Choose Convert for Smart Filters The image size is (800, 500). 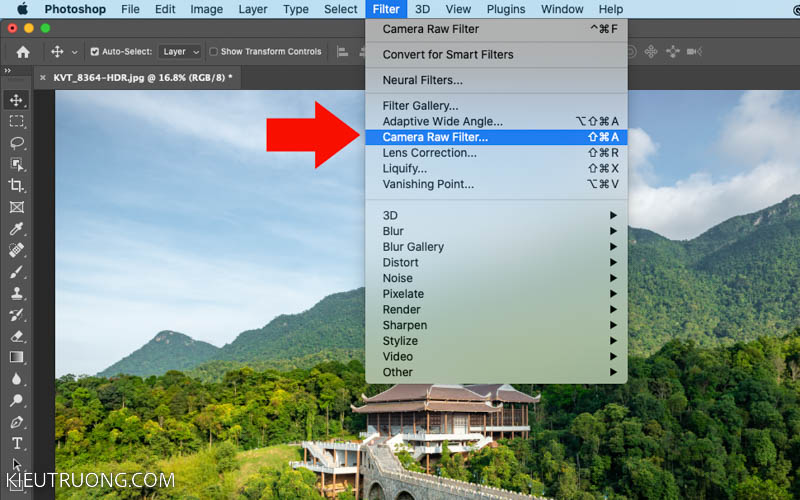pyautogui.click(x=496, y=55)
